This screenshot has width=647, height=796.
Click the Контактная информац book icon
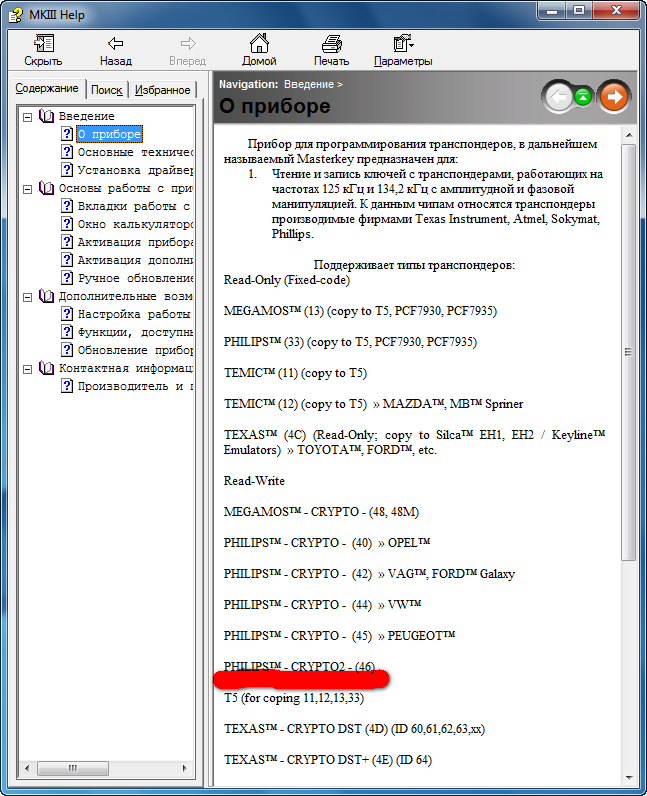(46, 368)
